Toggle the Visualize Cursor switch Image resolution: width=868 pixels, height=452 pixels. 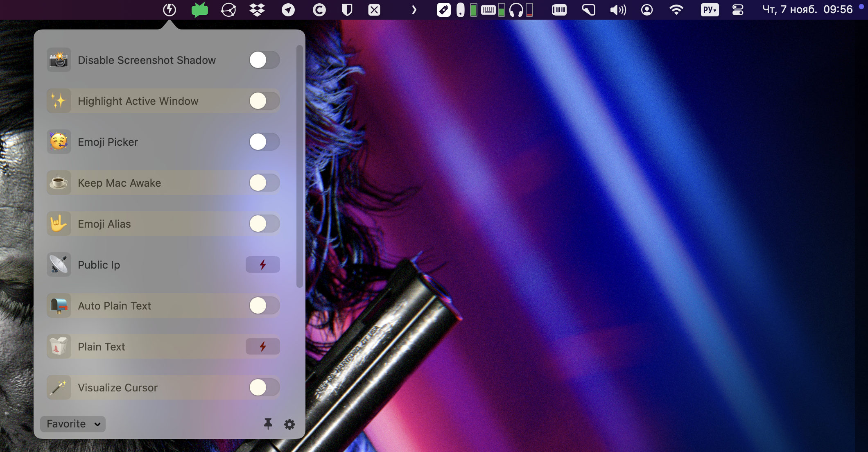[264, 388]
